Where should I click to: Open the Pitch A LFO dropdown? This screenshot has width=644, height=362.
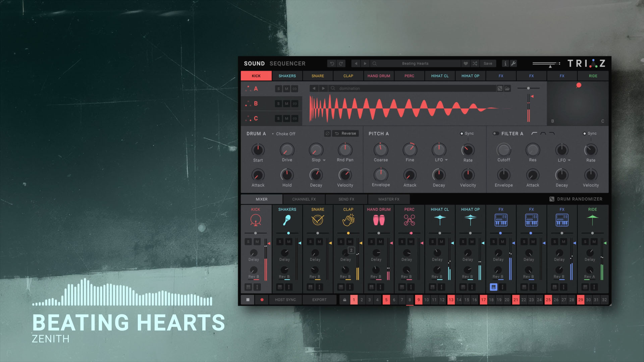pyautogui.click(x=446, y=160)
